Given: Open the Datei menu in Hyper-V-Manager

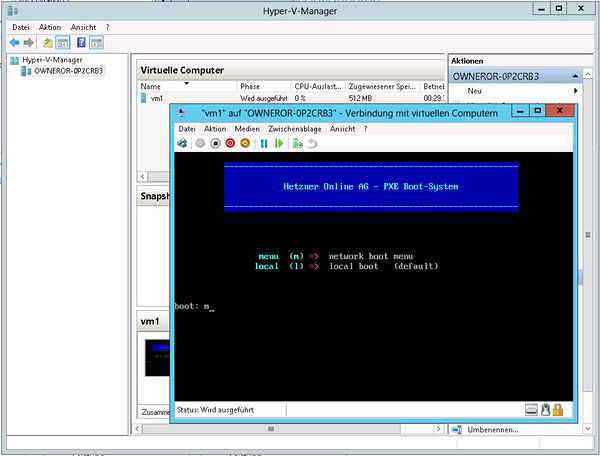Looking at the screenshot, I should point(21,27).
